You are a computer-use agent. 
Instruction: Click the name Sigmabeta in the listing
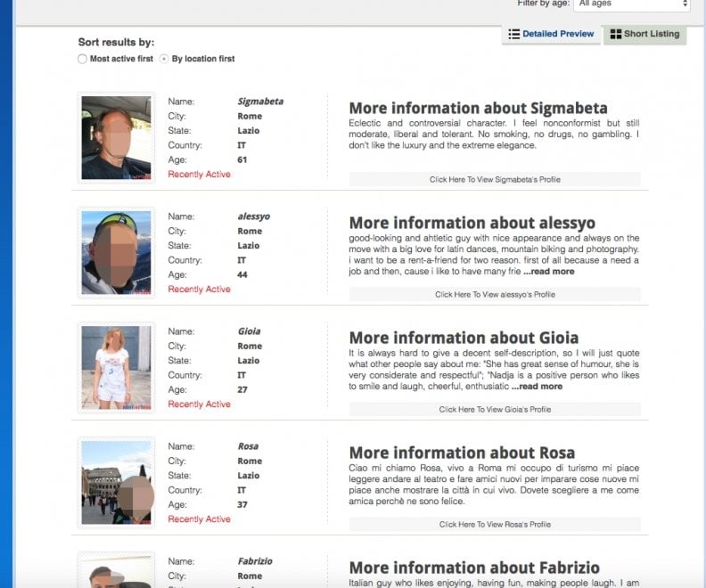[260, 102]
